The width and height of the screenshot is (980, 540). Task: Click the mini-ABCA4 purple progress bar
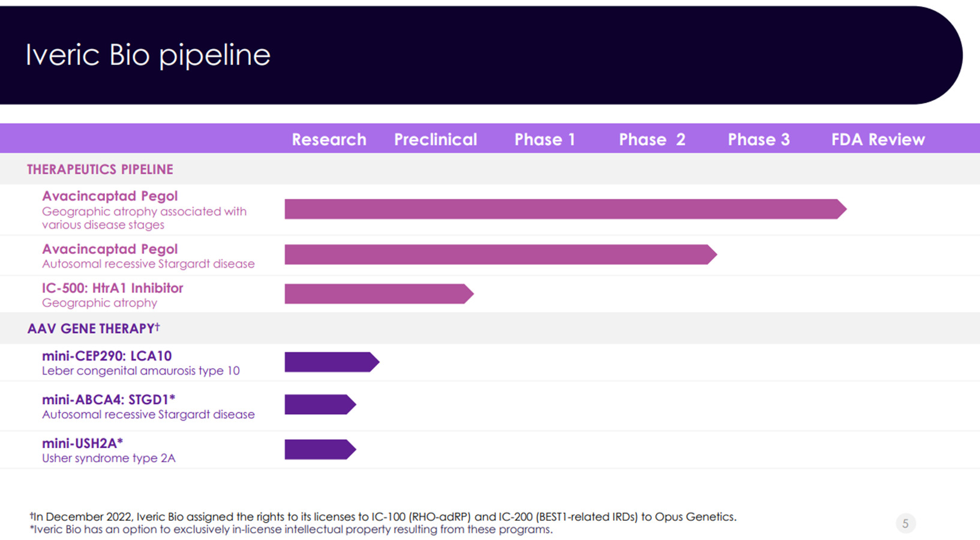pos(319,405)
